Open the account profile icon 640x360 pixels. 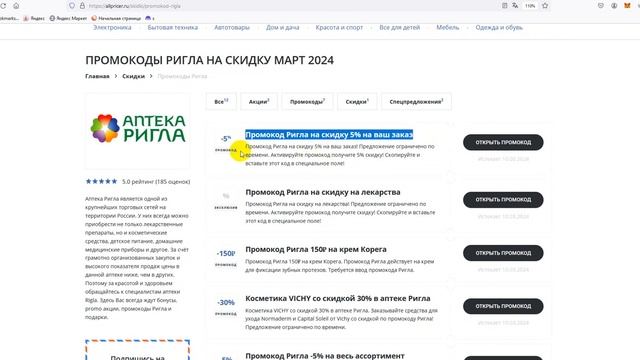pyautogui.click(x=614, y=6)
